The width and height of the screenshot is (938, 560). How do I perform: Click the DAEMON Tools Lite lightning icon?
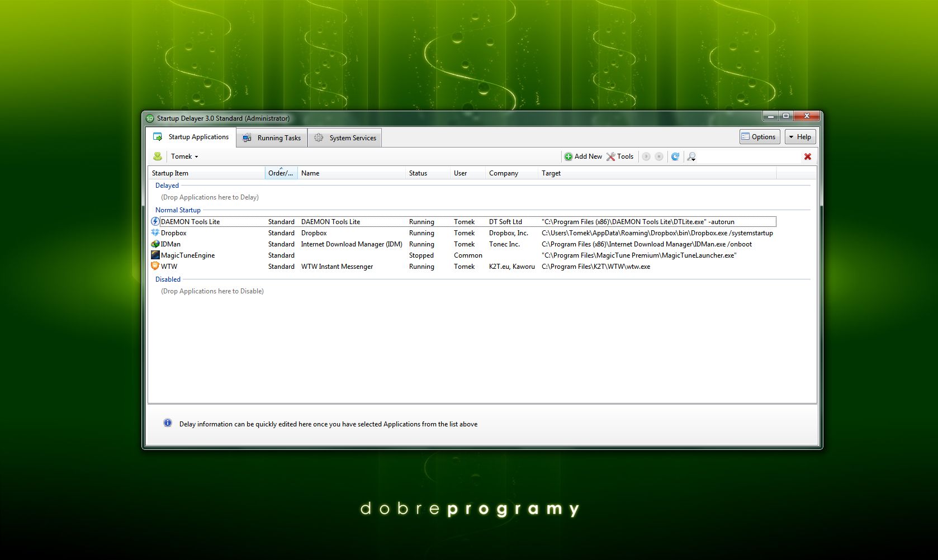(155, 221)
